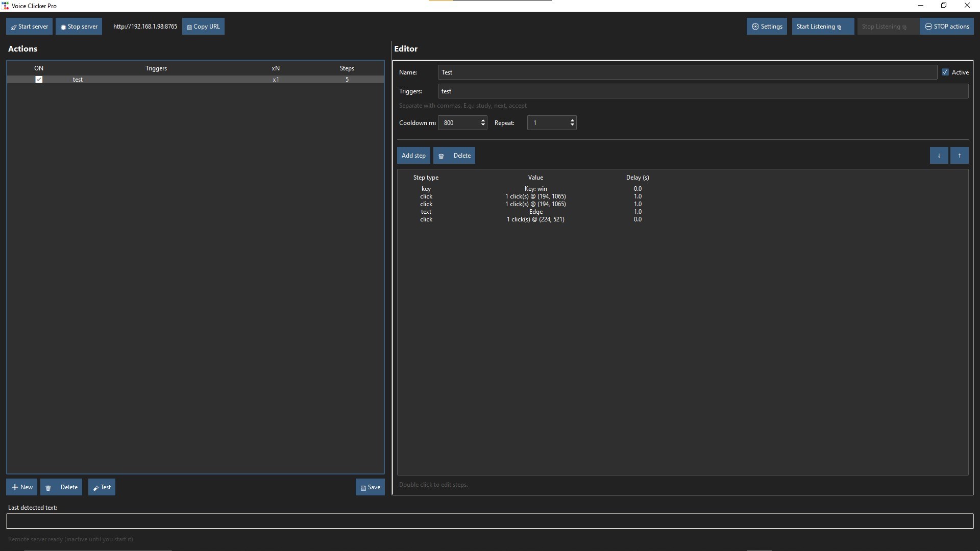Toggle the Active checkbox in Editor

tap(945, 72)
